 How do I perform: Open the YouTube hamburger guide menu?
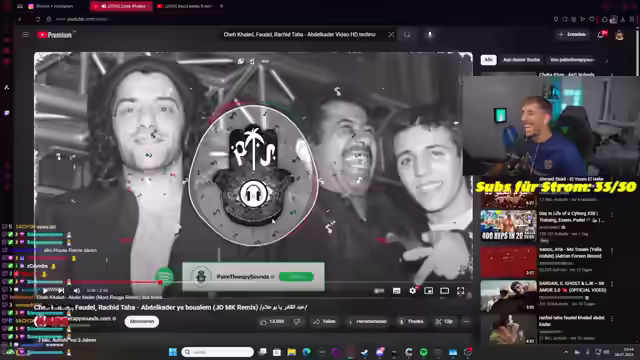[x=25, y=35]
